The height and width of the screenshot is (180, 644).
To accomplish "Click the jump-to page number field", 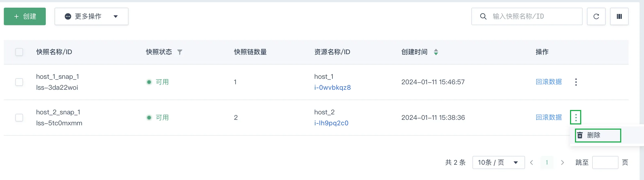I will pyautogui.click(x=605, y=162).
